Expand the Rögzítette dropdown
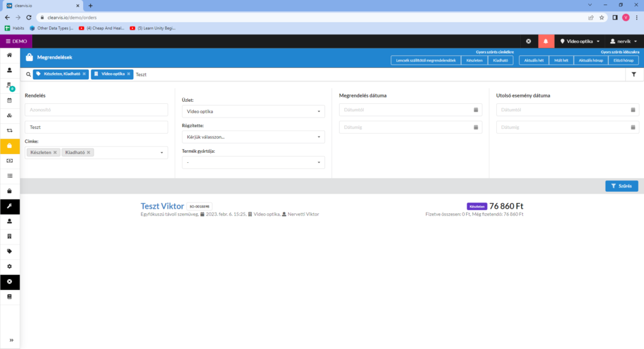This screenshot has height=349, width=644. 253,136
